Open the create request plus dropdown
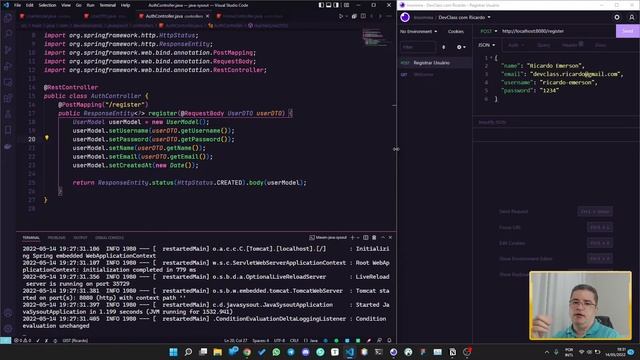Image resolution: width=640 pixels, height=360 pixels. tap(461, 47)
